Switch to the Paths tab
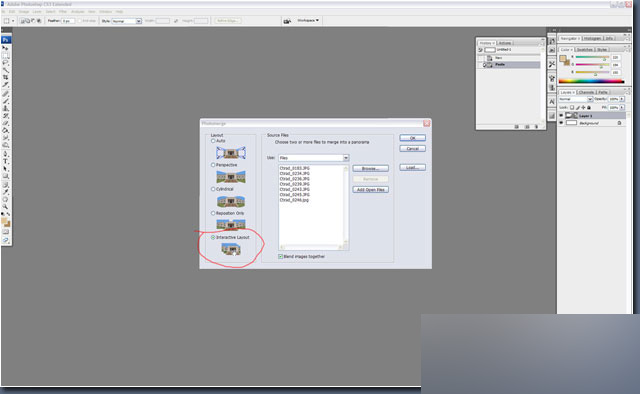Screen dimensions: 640x394 tap(603, 92)
